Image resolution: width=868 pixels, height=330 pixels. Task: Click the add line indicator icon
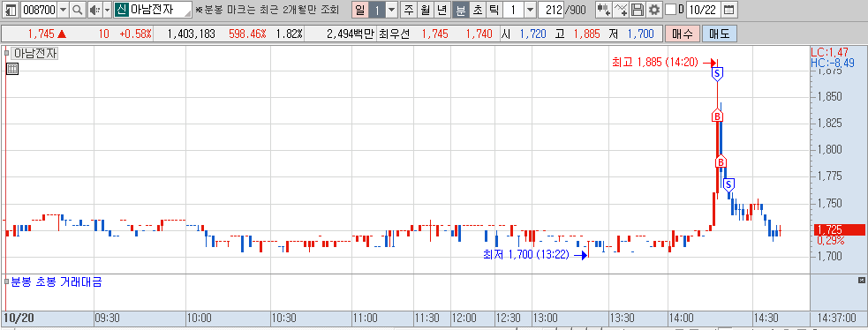[x=622, y=10]
